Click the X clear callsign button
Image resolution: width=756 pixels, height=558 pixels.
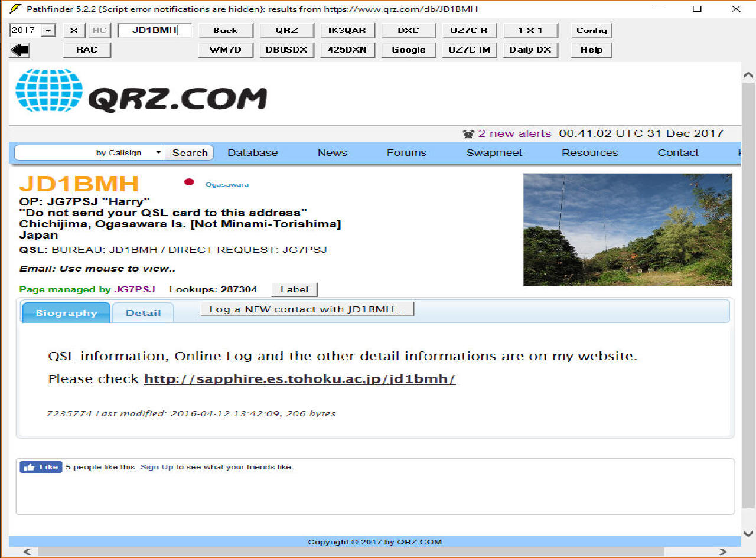(74, 31)
